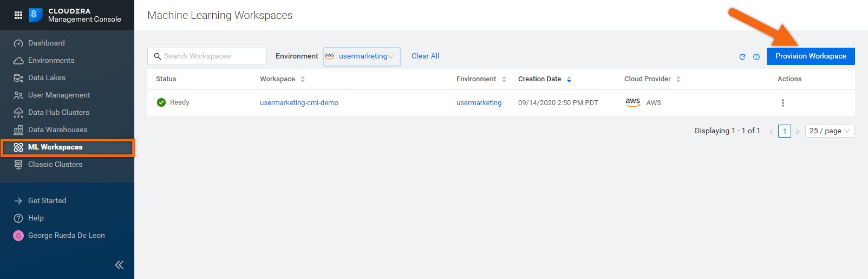This screenshot has width=868, height=279.
Task: Click the Environments cloud icon
Action: [x=18, y=61]
